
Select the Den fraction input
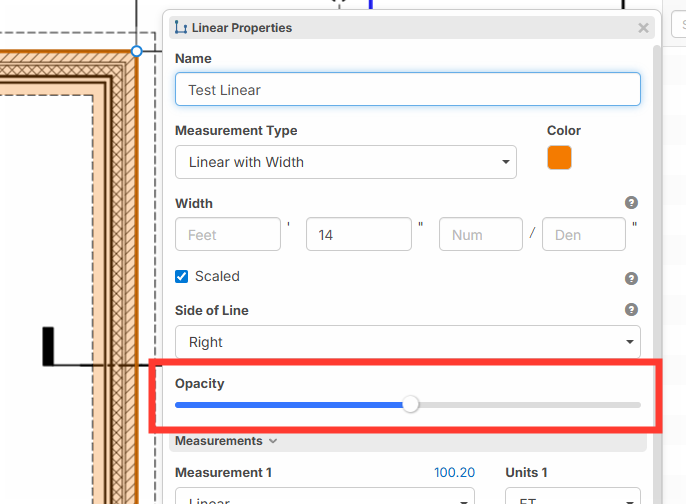click(x=583, y=235)
